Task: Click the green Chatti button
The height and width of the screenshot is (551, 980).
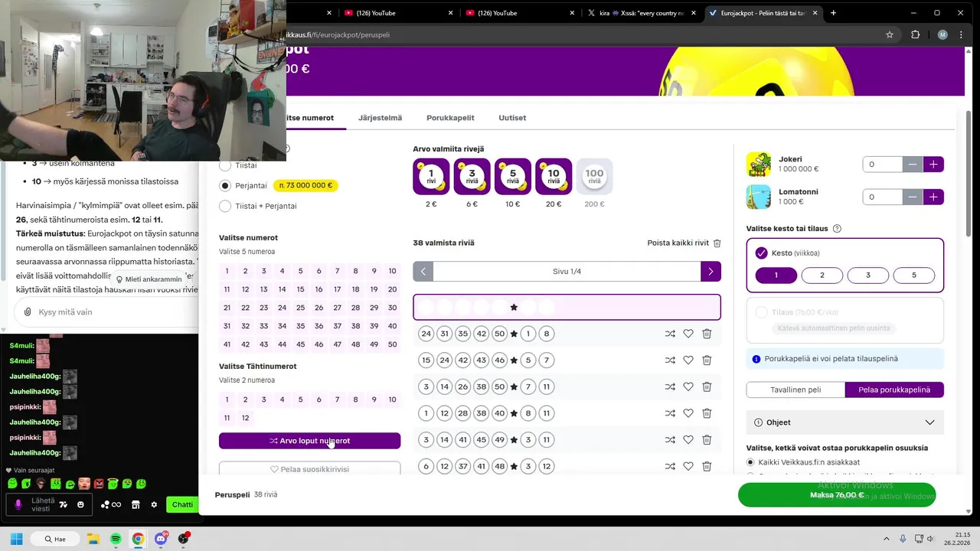Action: (182, 504)
